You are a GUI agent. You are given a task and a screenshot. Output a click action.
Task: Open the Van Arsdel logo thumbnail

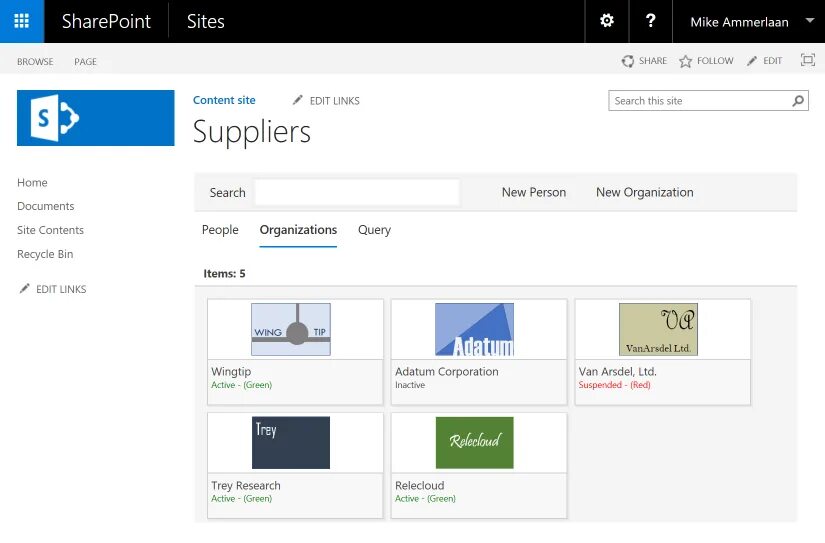click(658, 329)
